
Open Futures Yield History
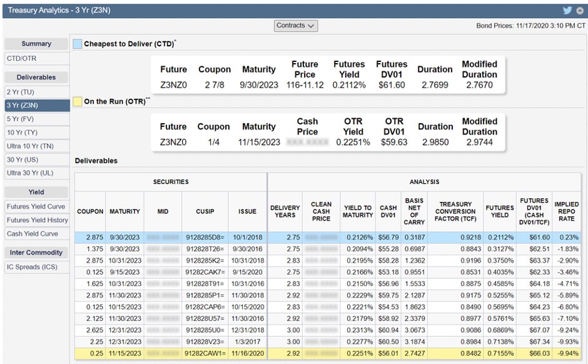[37, 220]
